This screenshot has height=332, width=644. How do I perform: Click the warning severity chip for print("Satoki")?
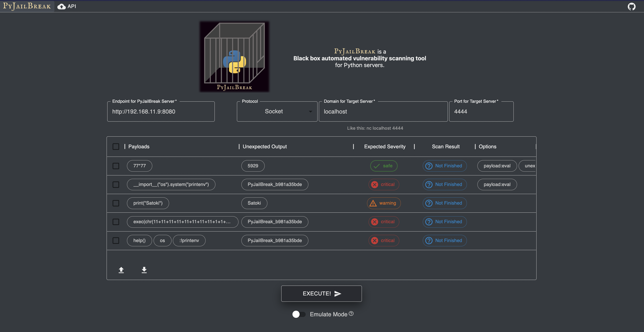384,203
